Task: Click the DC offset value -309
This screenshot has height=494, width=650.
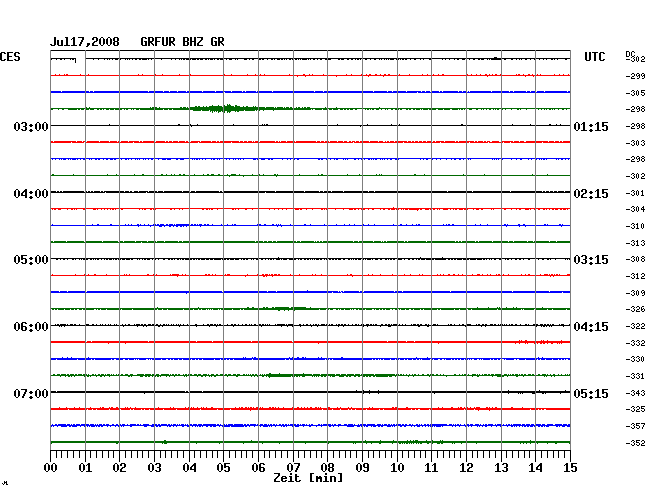Action: pyautogui.click(x=635, y=293)
